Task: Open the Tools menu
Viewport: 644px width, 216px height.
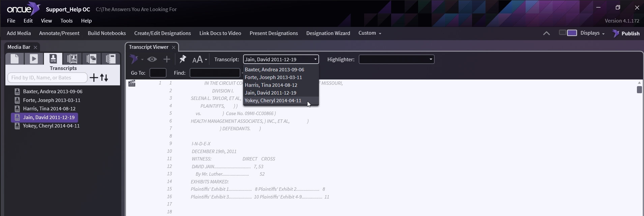Action: point(66,21)
